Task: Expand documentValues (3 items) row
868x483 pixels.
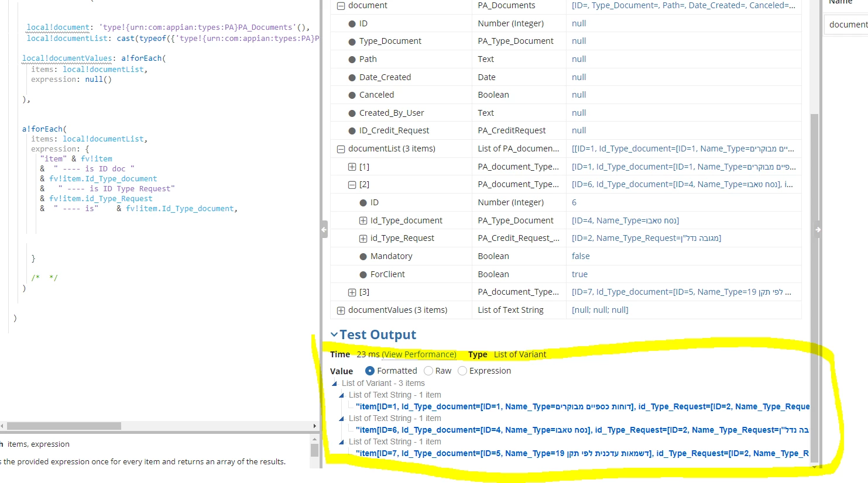Action: pyautogui.click(x=341, y=310)
